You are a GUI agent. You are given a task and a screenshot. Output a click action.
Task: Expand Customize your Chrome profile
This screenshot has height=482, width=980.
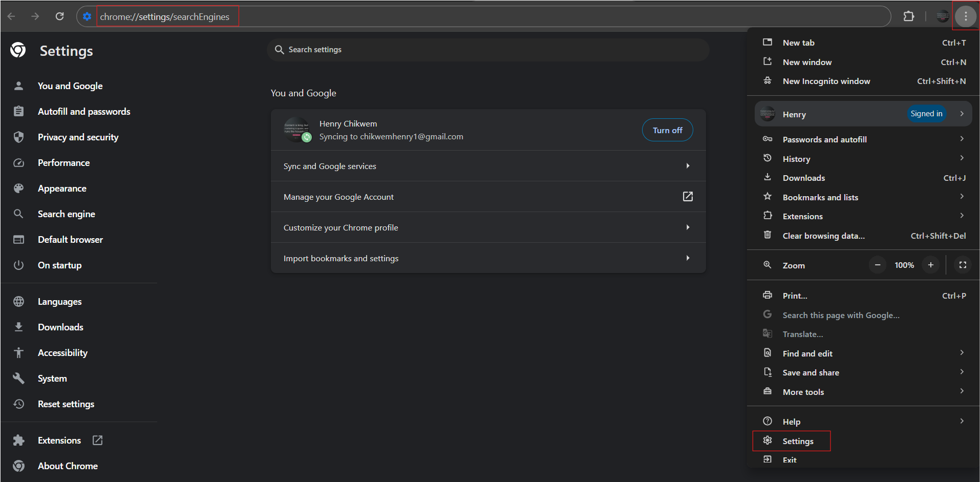tap(488, 227)
